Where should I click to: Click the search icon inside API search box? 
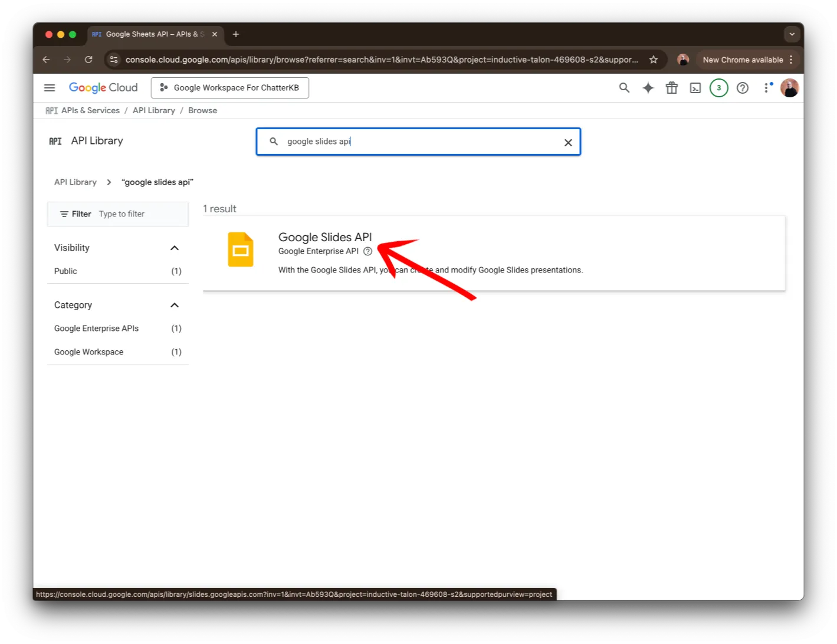(274, 142)
